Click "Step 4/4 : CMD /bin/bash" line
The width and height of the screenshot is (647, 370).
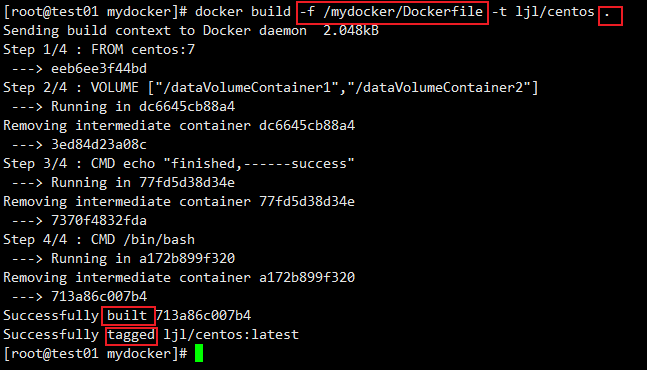pos(99,240)
